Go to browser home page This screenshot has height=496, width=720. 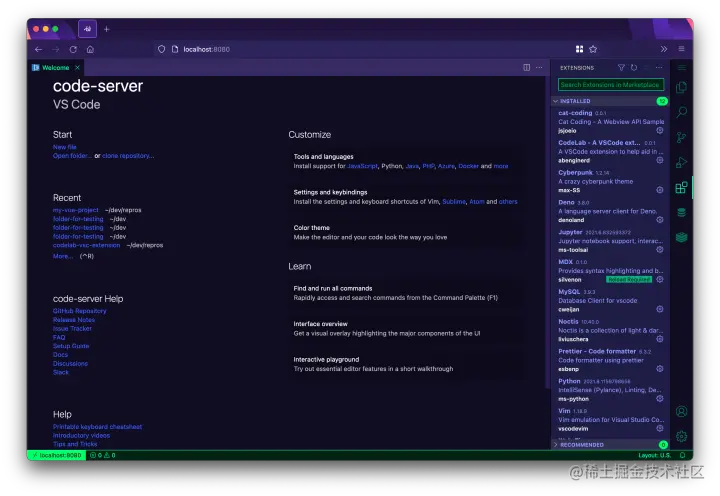click(x=90, y=49)
